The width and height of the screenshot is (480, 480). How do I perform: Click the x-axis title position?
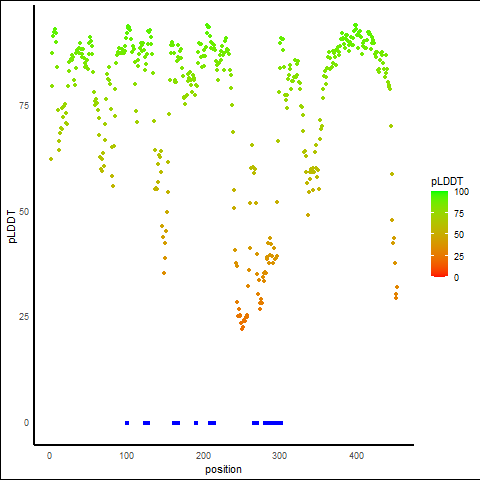(223, 469)
